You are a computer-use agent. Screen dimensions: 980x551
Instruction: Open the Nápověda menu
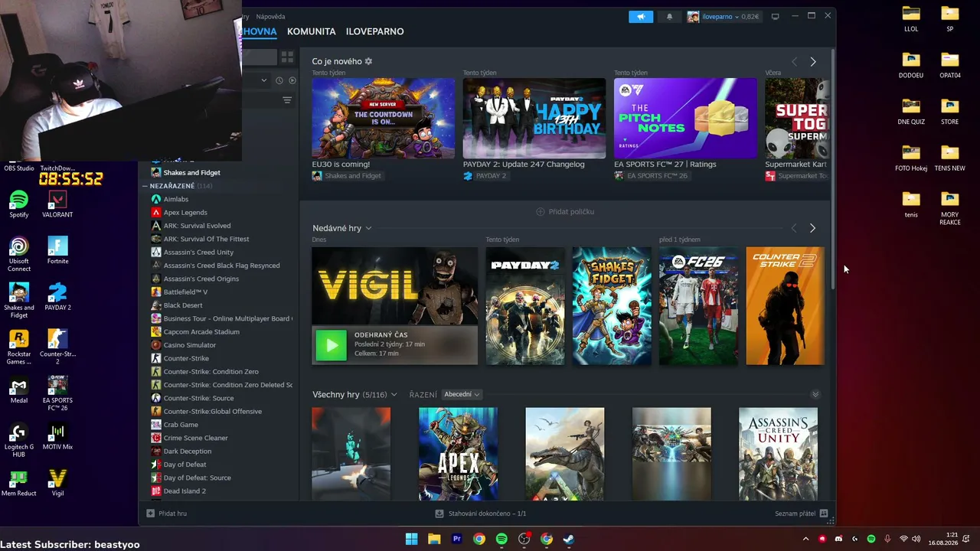270,16
